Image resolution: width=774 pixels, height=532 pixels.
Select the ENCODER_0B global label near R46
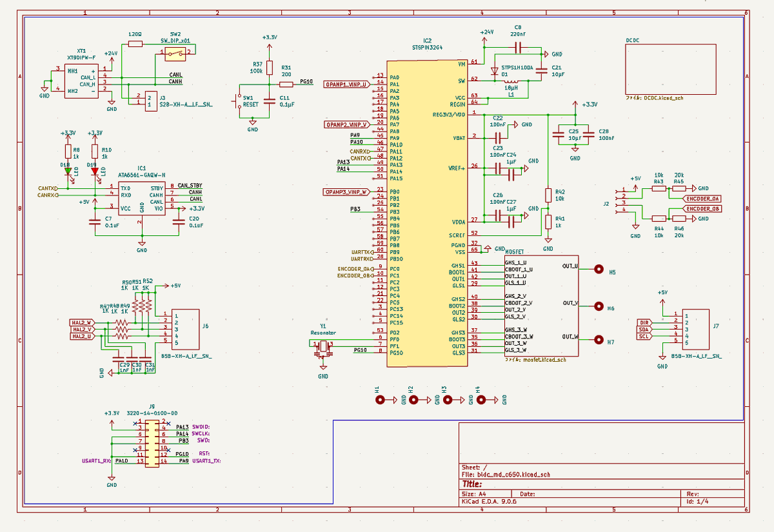(703, 209)
